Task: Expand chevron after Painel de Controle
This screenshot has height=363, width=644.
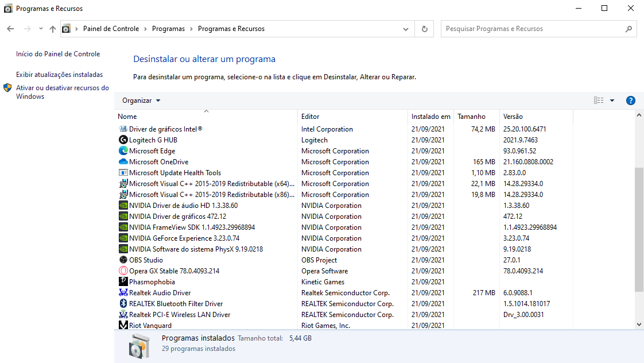Action: pyautogui.click(x=145, y=29)
